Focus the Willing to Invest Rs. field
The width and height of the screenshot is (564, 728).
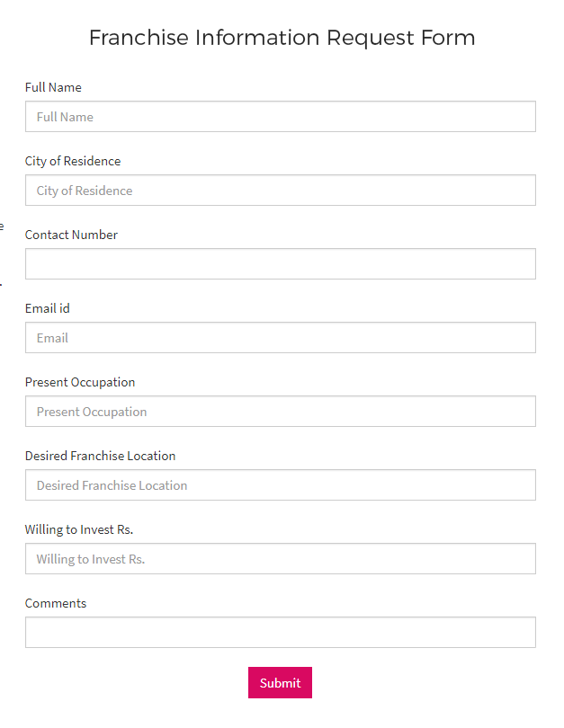pos(280,558)
